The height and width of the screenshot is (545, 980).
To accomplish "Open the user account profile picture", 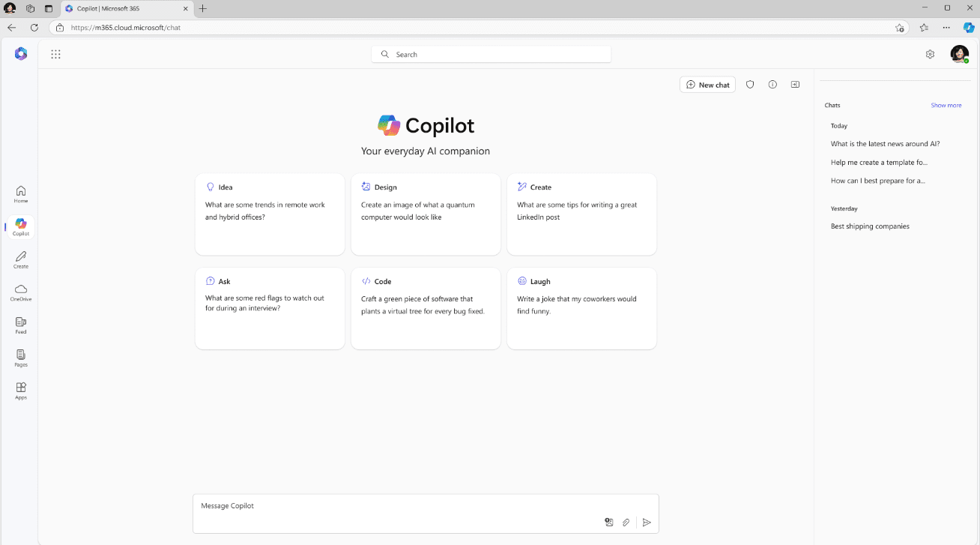I will point(959,54).
